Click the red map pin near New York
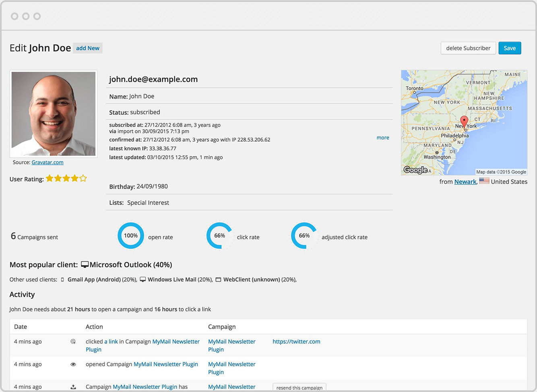This screenshot has height=392, width=537. (x=464, y=122)
